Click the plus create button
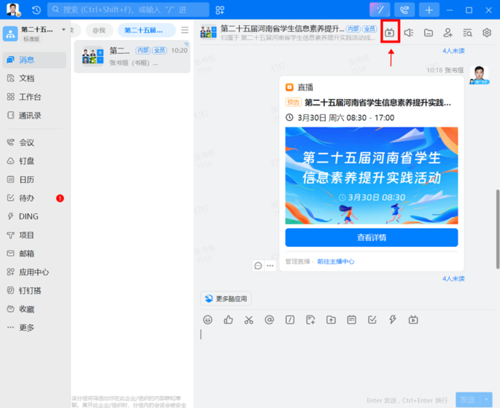The width and height of the screenshot is (500, 408). (x=429, y=10)
